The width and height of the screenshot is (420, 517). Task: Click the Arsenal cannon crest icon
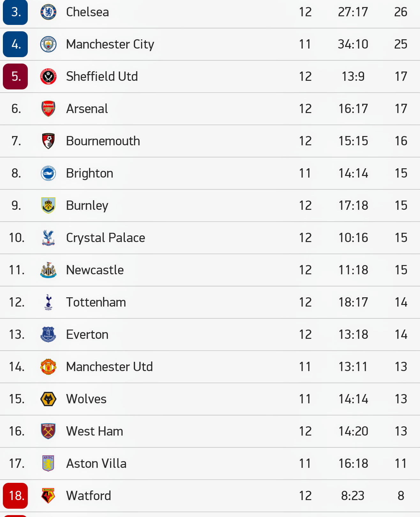pyautogui.click(x=49, y=109)
